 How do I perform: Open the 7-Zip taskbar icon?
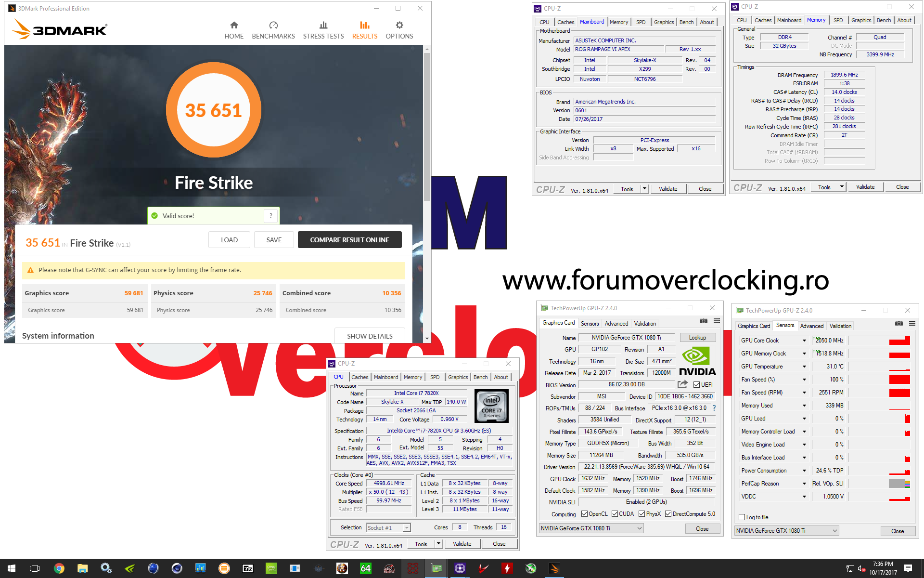pyautogui.click(x=248, y=568)
